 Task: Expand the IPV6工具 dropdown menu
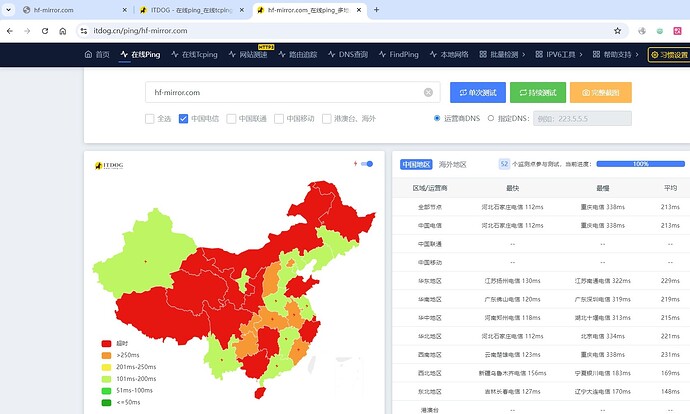coord(559,55)
